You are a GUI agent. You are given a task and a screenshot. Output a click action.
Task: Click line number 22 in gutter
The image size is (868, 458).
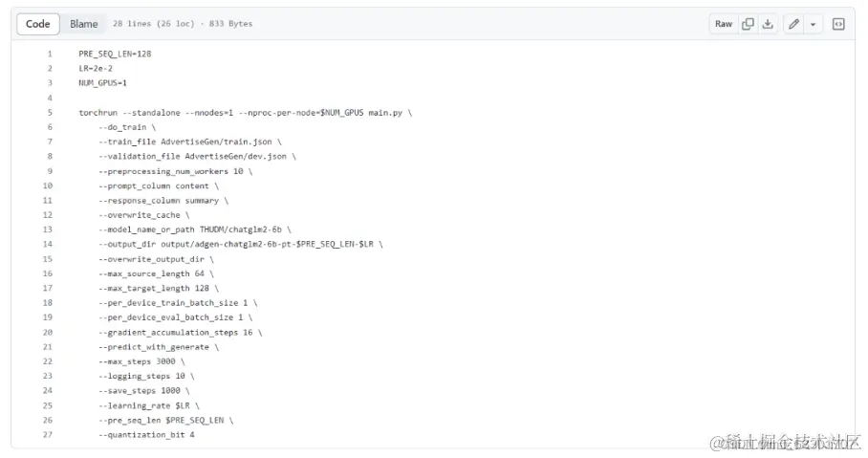click(x=48, y=361)
